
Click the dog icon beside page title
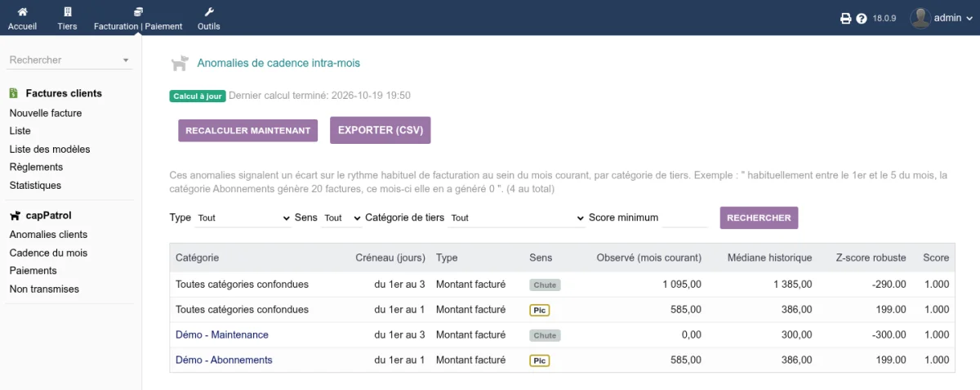coord(180,63)
